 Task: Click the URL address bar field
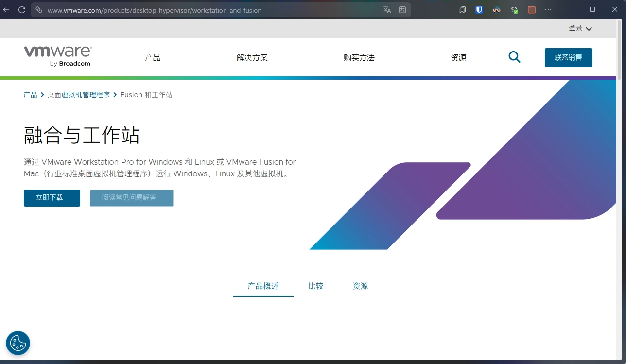point(209,10)
